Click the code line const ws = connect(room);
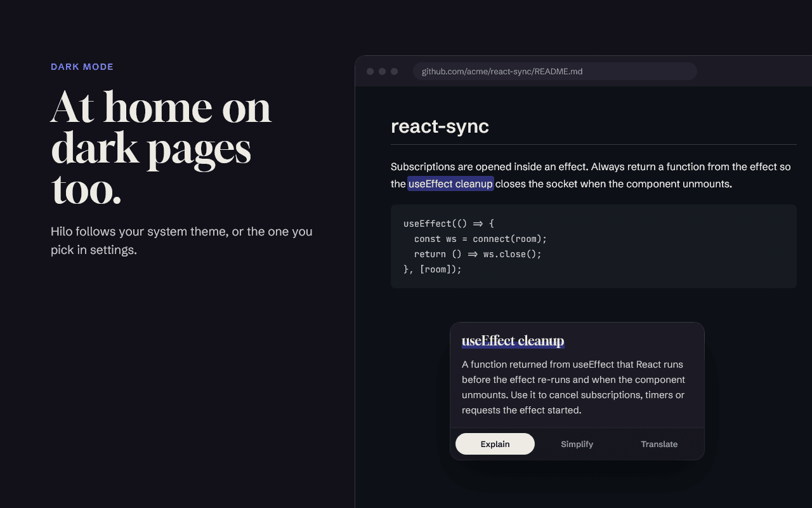 click(x=480, y=239)
